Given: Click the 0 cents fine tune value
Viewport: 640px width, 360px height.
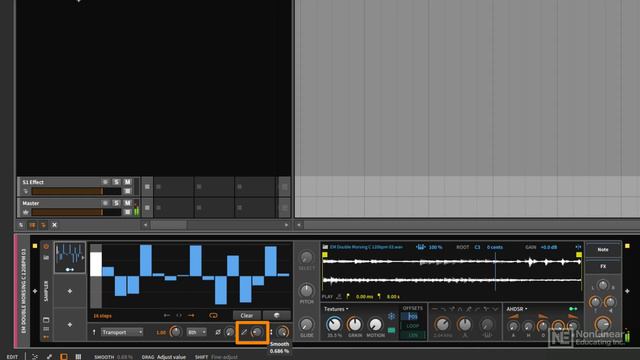Looking at the screenshot, I should pyautogui.click(x=495, y=247).
